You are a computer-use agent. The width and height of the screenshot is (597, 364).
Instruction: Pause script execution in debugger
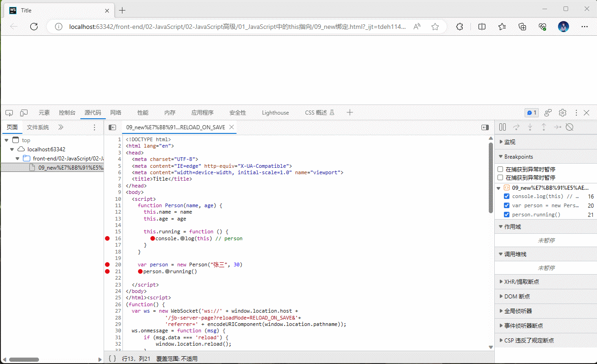click(503, 127)
